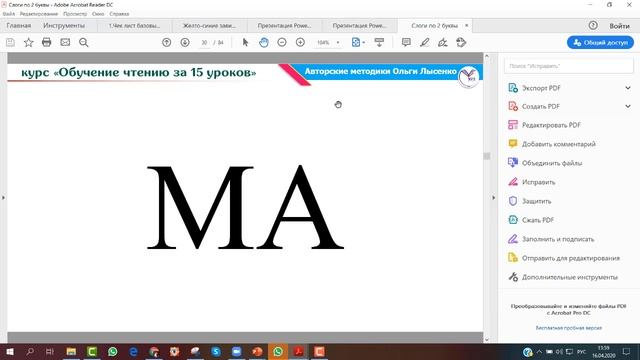Add a sticky note comment icon
640x360 pixels.
[406, 42]
